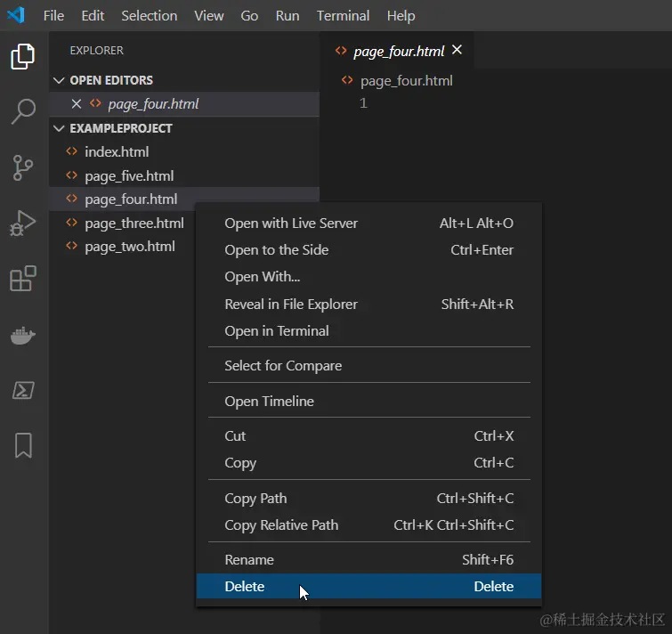Close the page_four.html editor tab
This screenshot has height=634, width=672.
click(457, 50)
